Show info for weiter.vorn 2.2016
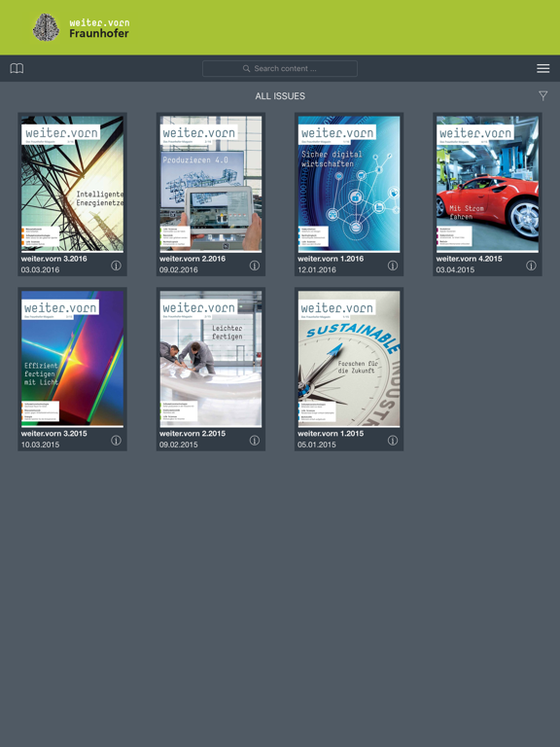Viewport: 560px width, 747px height. tap(255, 266)
